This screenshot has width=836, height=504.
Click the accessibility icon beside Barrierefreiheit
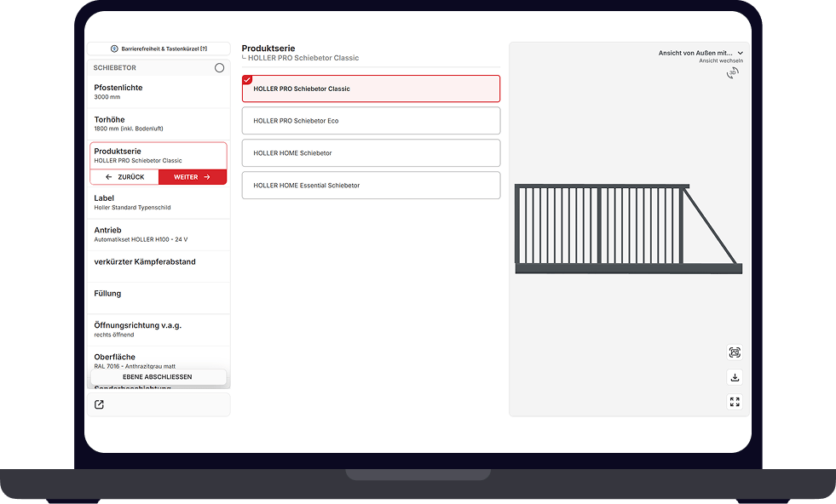[115, 49]
